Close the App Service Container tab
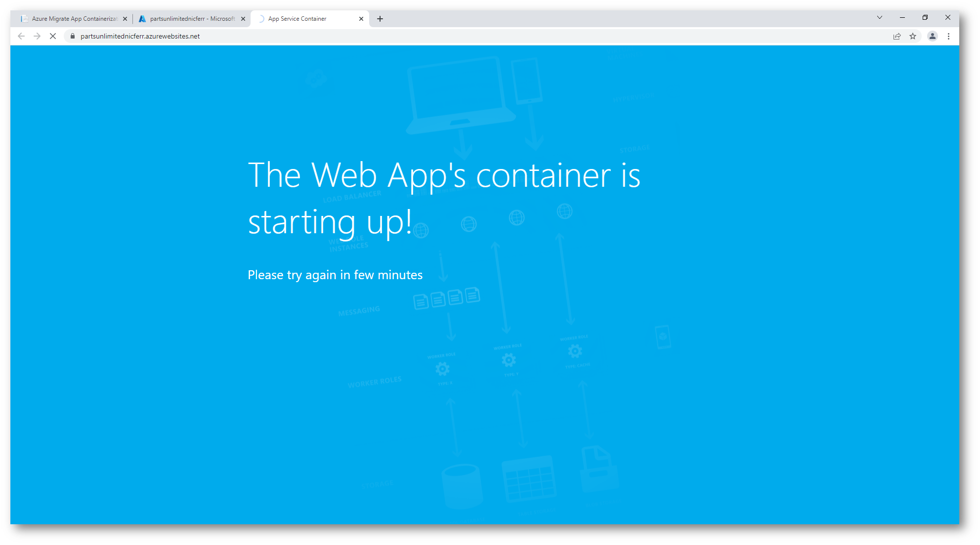Image resolution: width=980 pixels, height=545 pixels. pyautogui.click(x=361, y=19)
